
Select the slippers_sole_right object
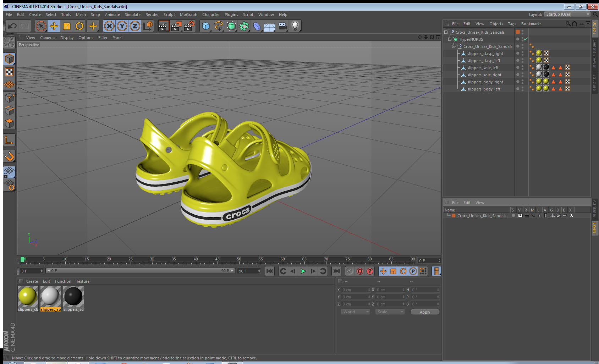pyautogui.click(x=484, y=75)
